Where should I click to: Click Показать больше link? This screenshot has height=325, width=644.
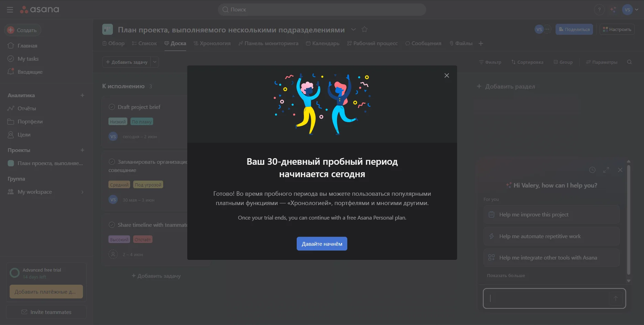[506, 275]
